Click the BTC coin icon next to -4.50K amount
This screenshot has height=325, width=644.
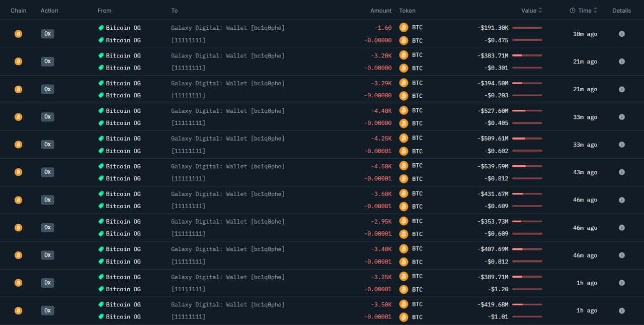click(x=404, y=166)
